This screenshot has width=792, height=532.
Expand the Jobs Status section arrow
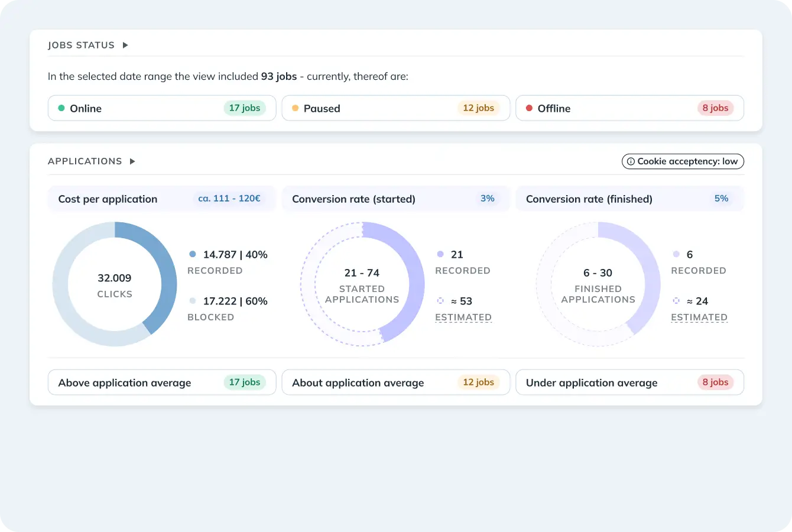(125, 46)
